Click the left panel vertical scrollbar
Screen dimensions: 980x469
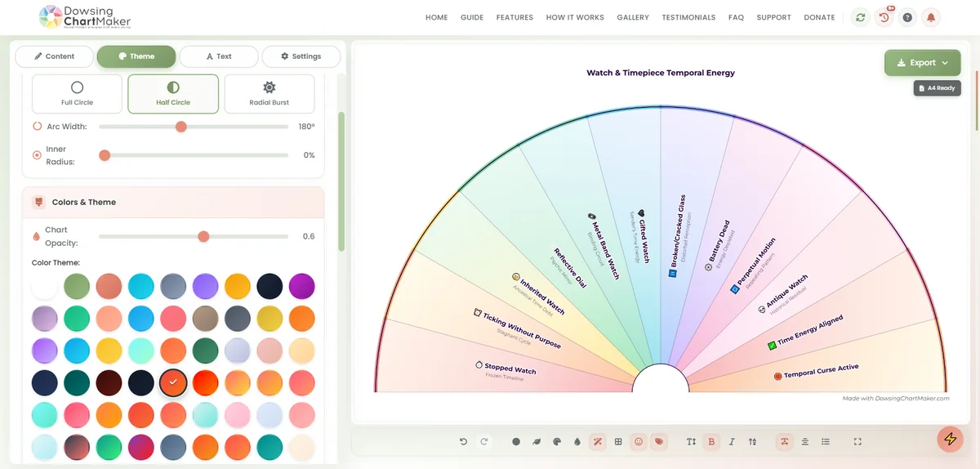pos(341,181)
